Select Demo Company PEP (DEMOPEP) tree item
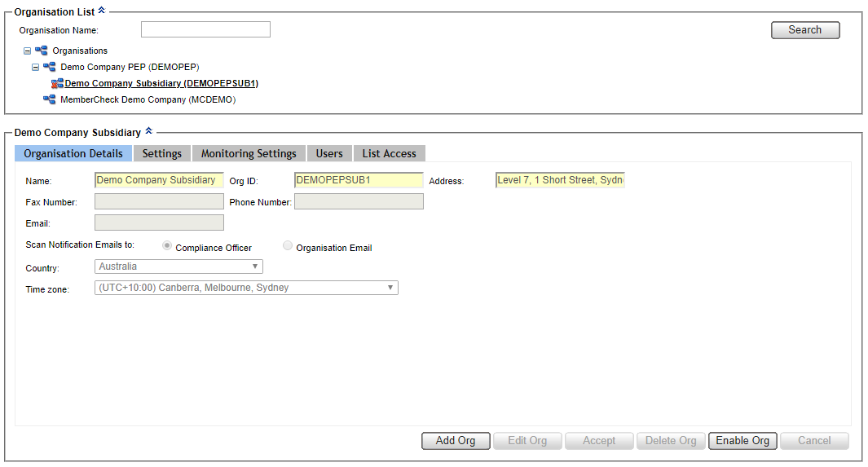 130,67
